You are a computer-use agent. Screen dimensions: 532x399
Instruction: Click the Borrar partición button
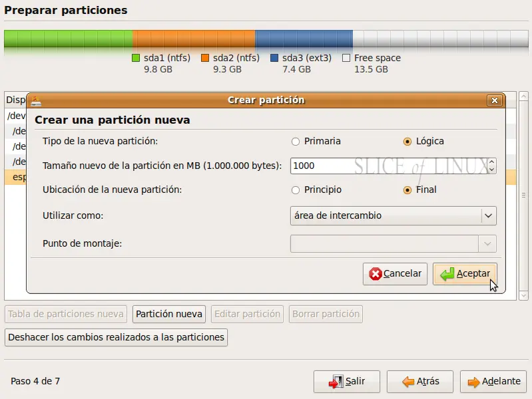(326, 315)
